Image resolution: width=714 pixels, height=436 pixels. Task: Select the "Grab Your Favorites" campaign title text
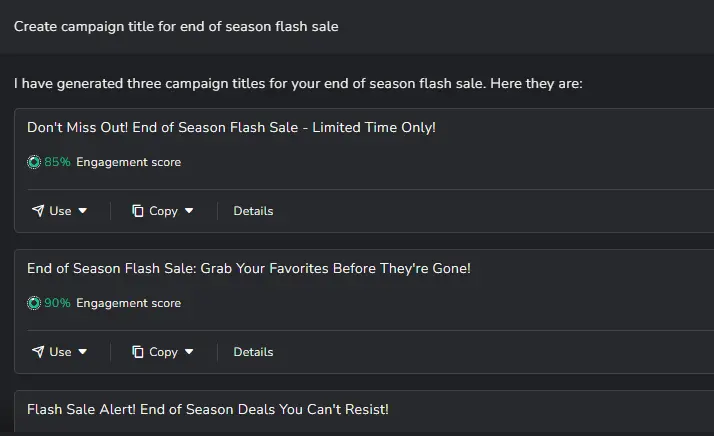tap(249, 268)
